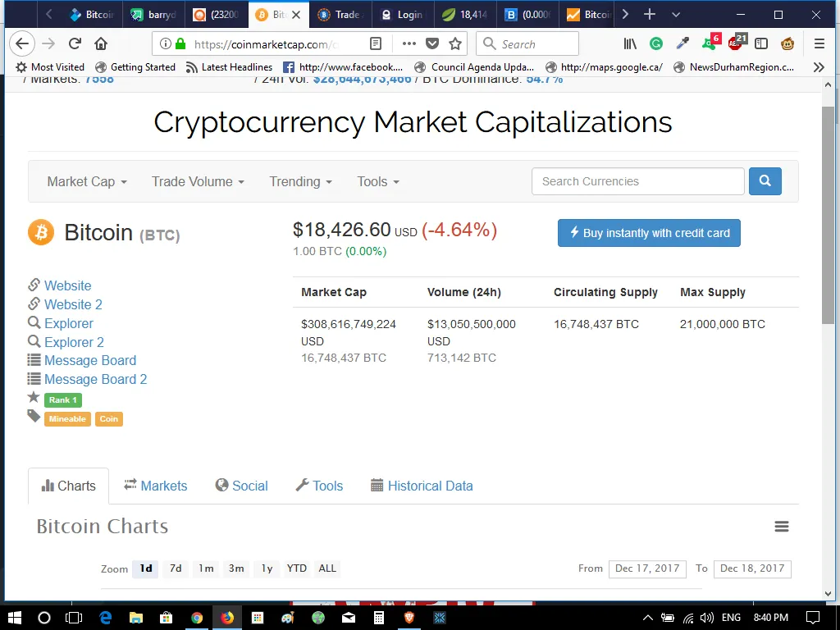
Task: List all tabs dropdown arrow
Action: coord(676,15)
